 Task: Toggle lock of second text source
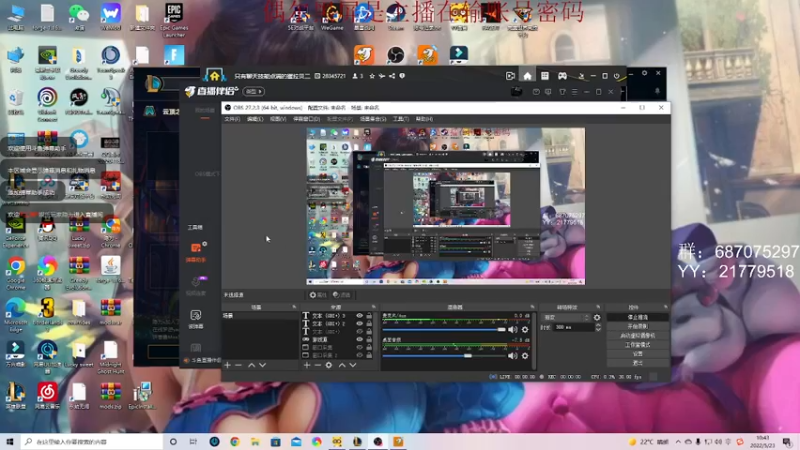(x=369, y=323)
